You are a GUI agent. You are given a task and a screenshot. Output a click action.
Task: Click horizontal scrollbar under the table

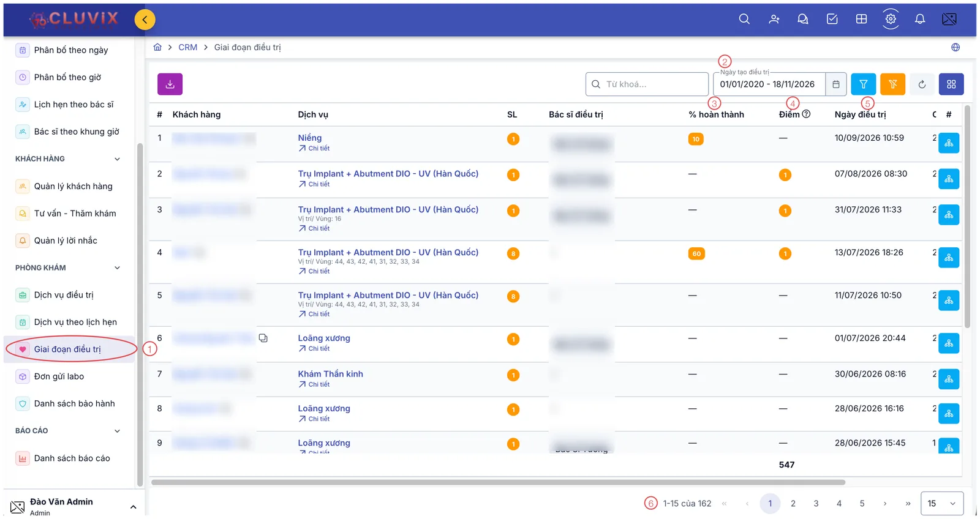coord(498,482)
